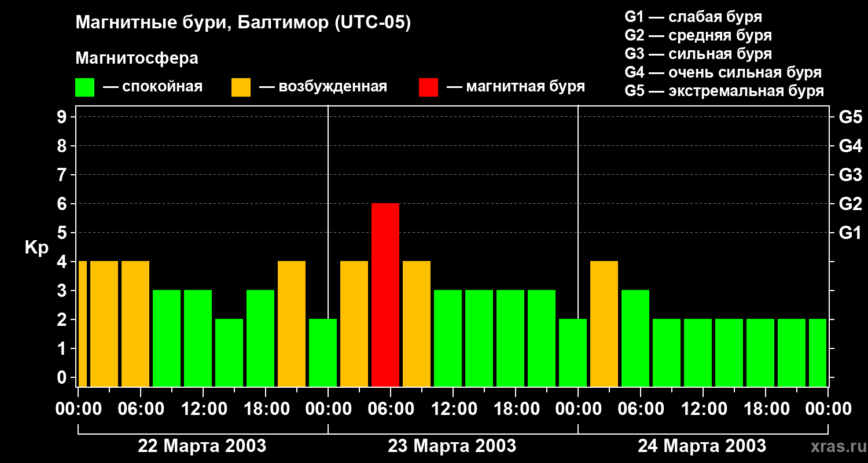Click the G4 label on right axis

coord(850,146)
